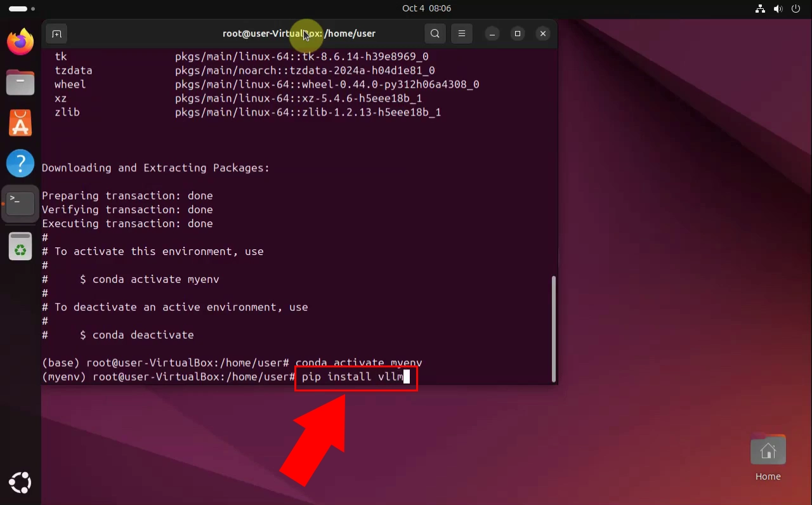Click the '$ conda deactivate' line
The height and width of the screenshot is (505, 812).
pos(136,335)
